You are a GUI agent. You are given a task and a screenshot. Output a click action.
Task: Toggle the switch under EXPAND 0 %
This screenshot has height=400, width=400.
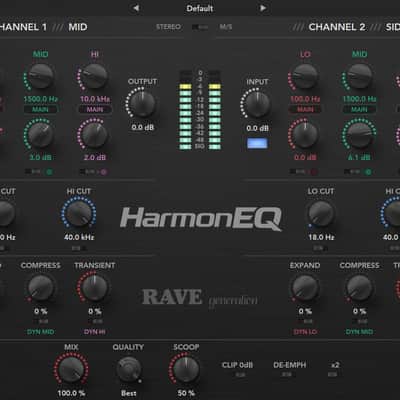pyautogui.click(x=305, y=322)
